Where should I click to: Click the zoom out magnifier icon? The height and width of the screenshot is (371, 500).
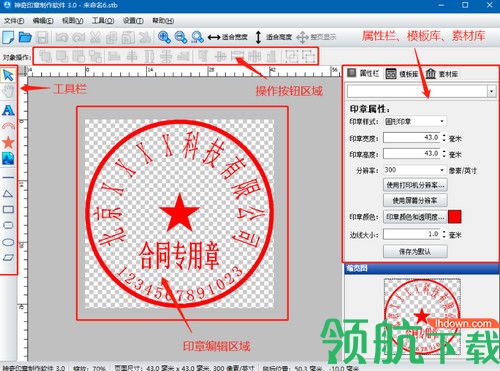(x=181, y=37)
